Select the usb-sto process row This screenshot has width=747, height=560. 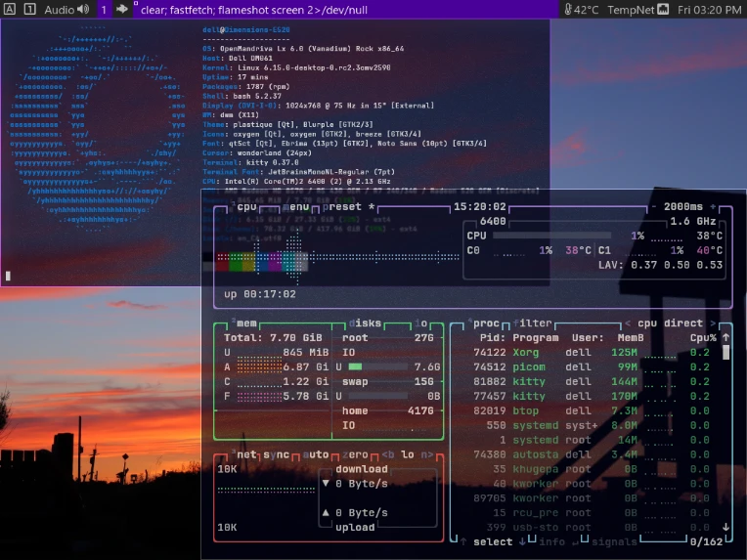(592, 527)
